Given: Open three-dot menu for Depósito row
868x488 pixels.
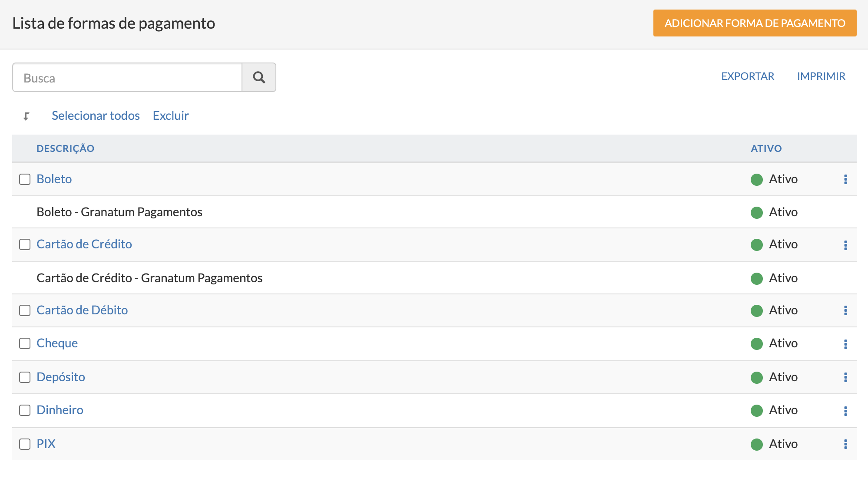Looking at the screenshot, I should (845, 377).
